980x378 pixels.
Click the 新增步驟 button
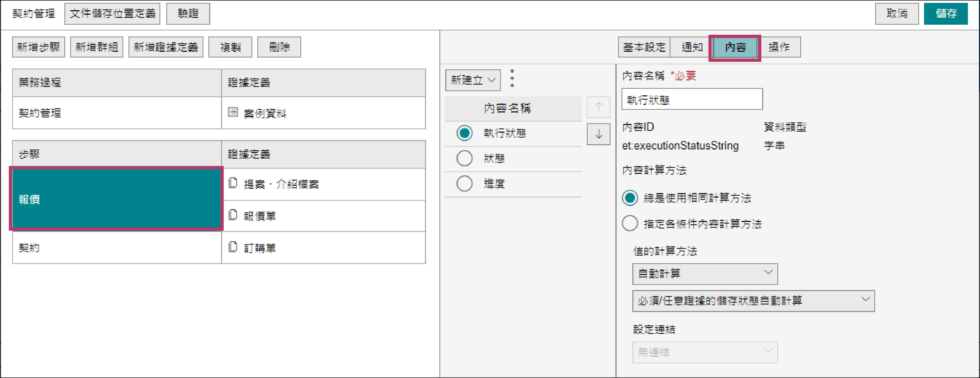[x=38, y=47]
